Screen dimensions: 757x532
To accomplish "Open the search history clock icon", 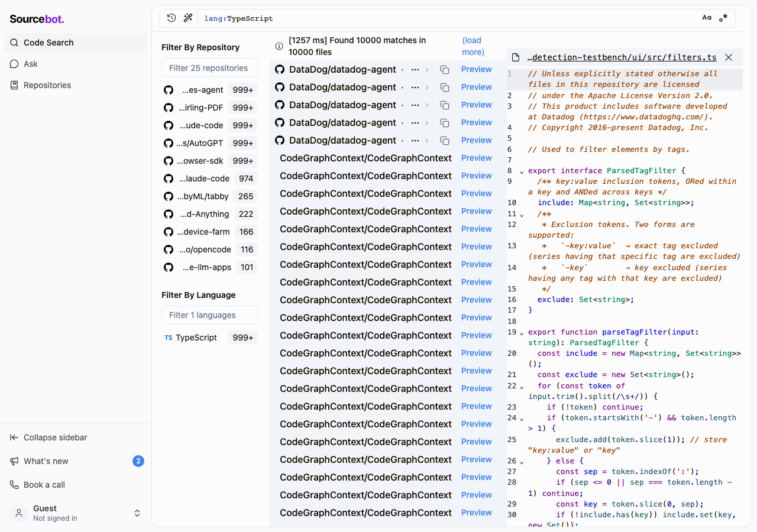I will [172, 18].
